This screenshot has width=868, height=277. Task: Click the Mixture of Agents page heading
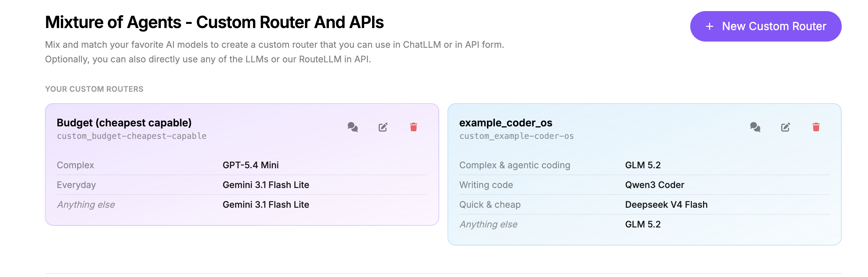click(214, 22)
